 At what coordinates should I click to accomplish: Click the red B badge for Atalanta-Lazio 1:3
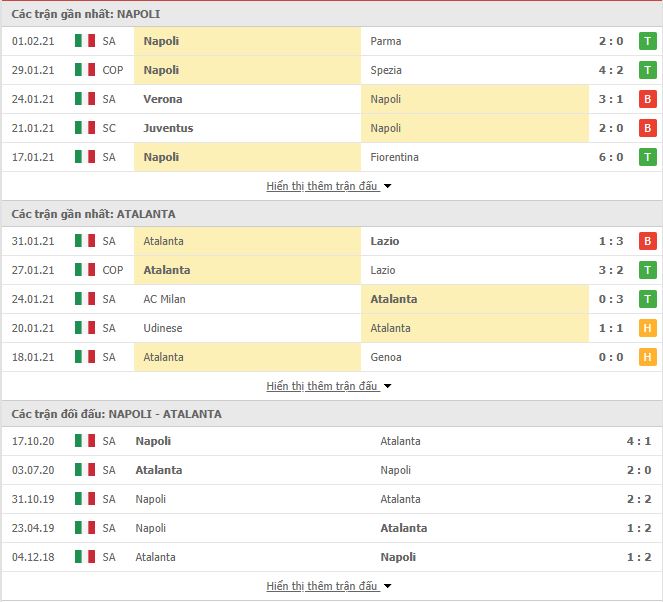(647, 241)
